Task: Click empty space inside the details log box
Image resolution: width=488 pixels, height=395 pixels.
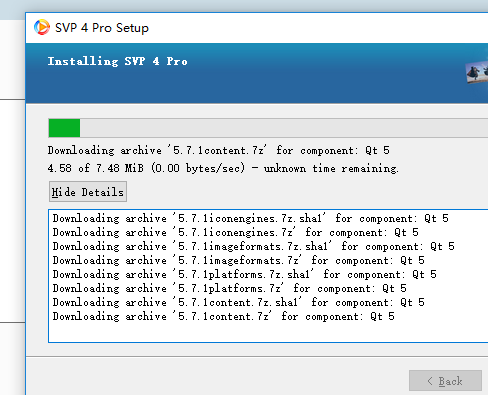Action: pyautogui.click(x=267, y=332)
